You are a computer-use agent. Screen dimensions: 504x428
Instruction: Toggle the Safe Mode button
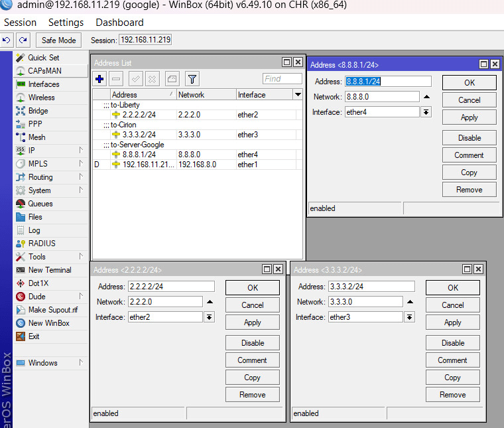(x=58, y=40)
